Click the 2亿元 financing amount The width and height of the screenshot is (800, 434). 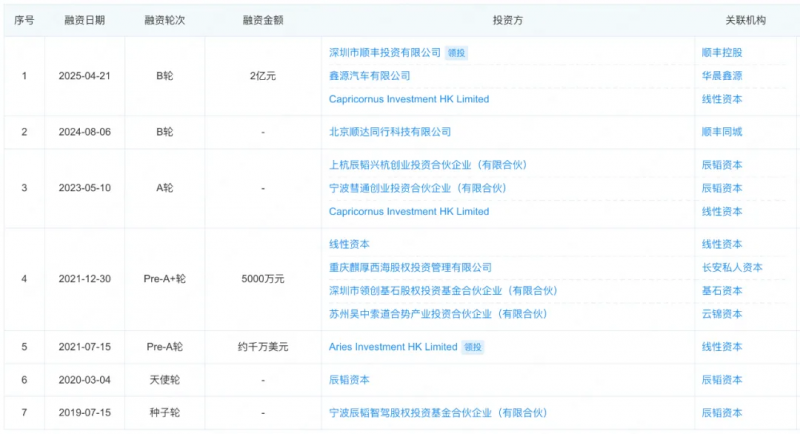click(x=263, y=76)
